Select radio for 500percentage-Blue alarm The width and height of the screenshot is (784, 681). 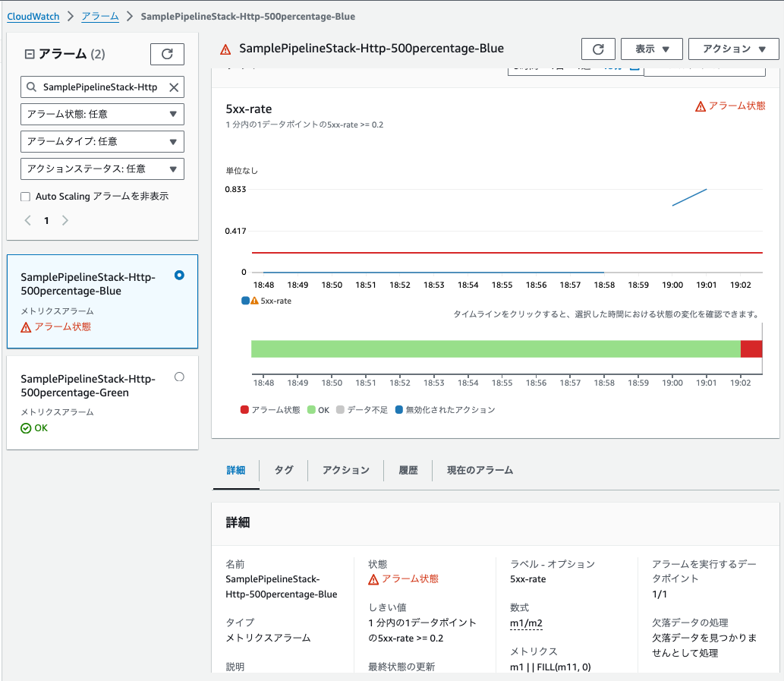[179, 275]
